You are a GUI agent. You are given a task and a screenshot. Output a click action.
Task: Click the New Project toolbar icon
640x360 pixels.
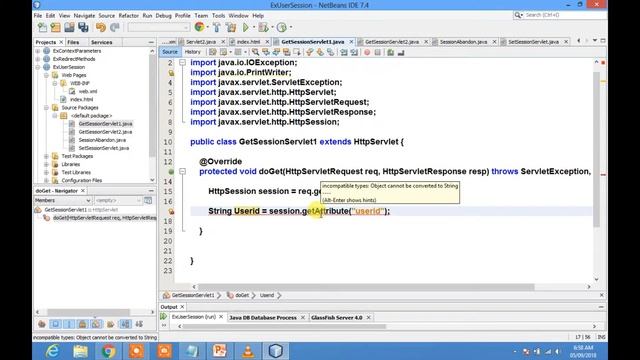pos(56,27)
